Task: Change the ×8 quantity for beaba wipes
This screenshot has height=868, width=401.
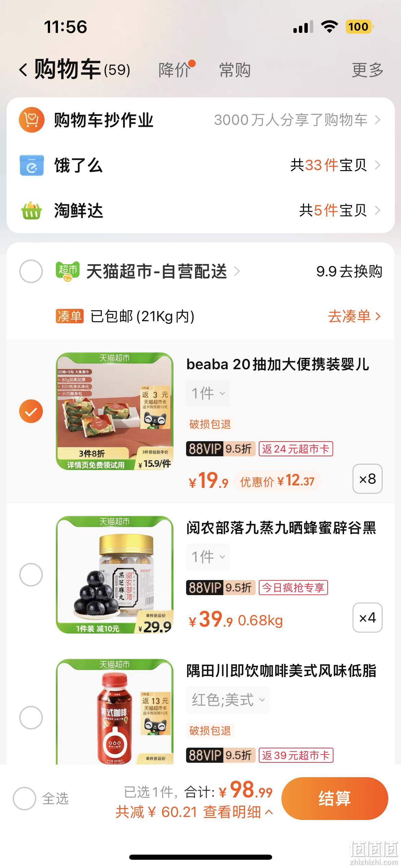Action: coord(367,479)
